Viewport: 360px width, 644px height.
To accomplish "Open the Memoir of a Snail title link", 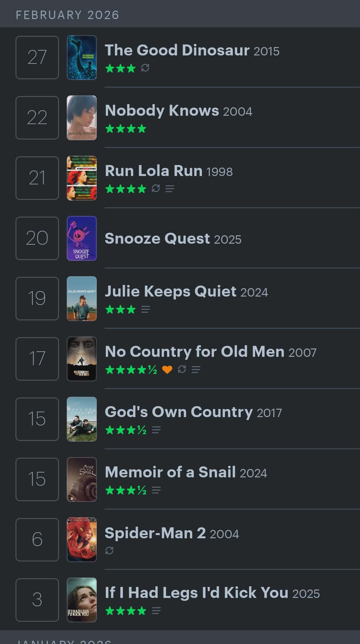I will 170,472.
